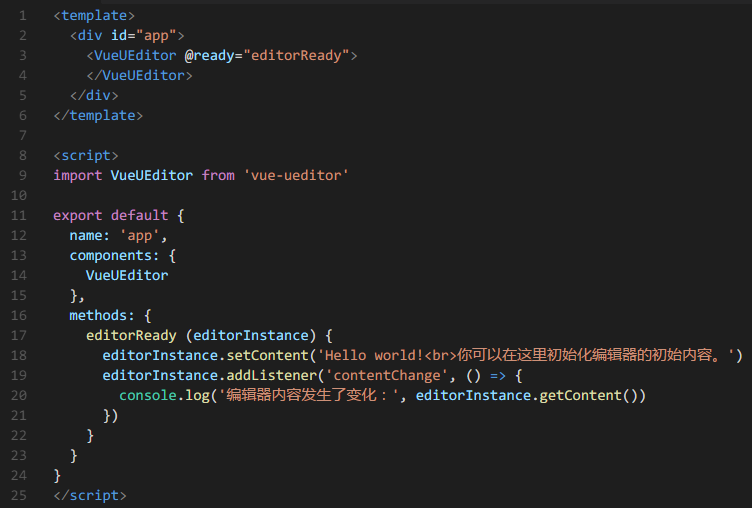The width and height of the screenshot is (752, 508).
Task: Click console on line 20
Action: coord(148,395)
